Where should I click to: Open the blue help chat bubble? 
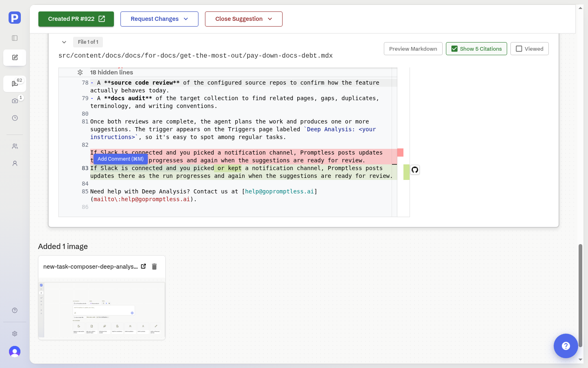(x=566, y=346)
